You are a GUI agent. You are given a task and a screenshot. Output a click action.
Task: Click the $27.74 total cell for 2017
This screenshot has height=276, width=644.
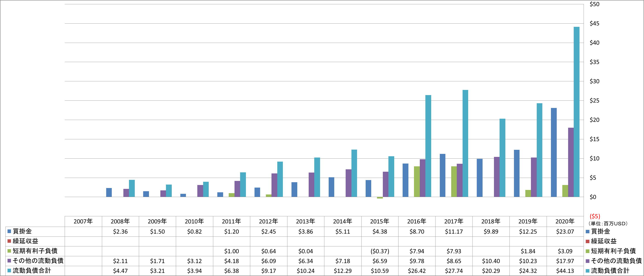pos(454,271)
